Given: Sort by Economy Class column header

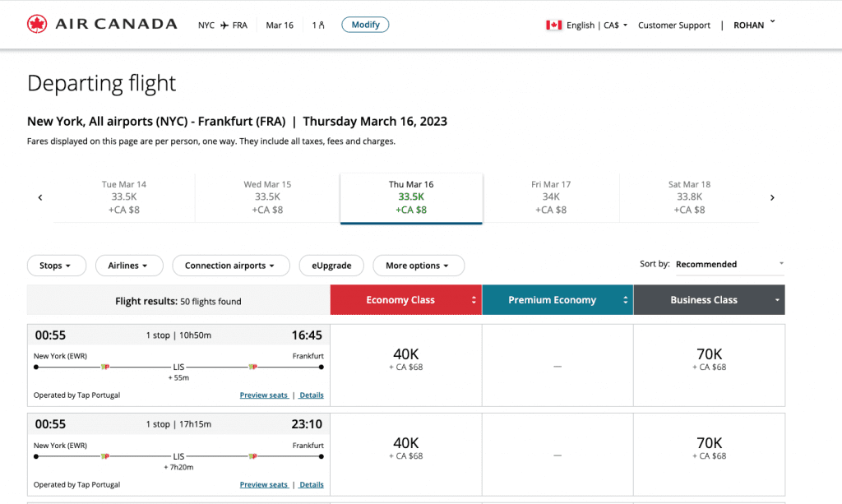Looking at the screenshot, I should point(406,300).
